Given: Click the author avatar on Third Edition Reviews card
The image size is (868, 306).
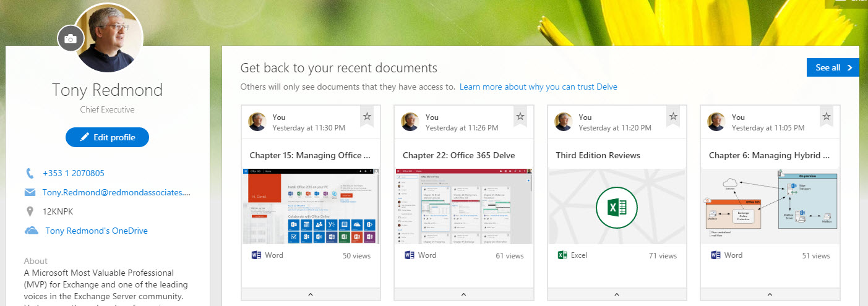Looking at the screenshot, I should (x=564, y=122).
